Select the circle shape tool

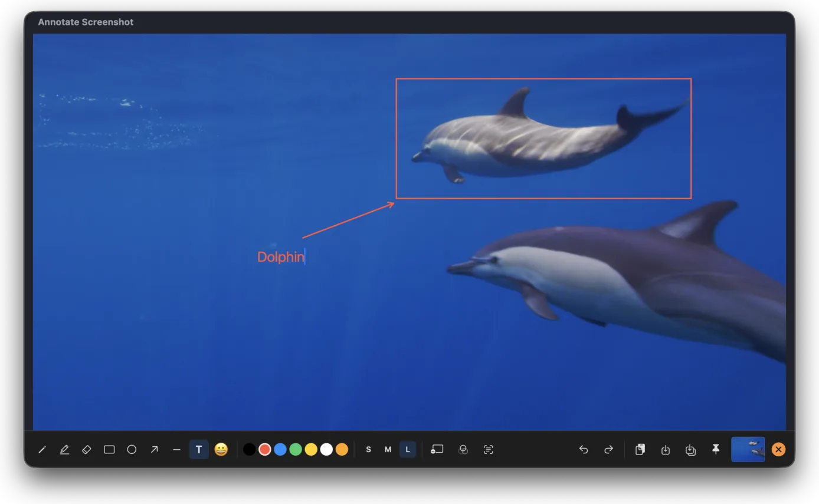pos(132,450)
